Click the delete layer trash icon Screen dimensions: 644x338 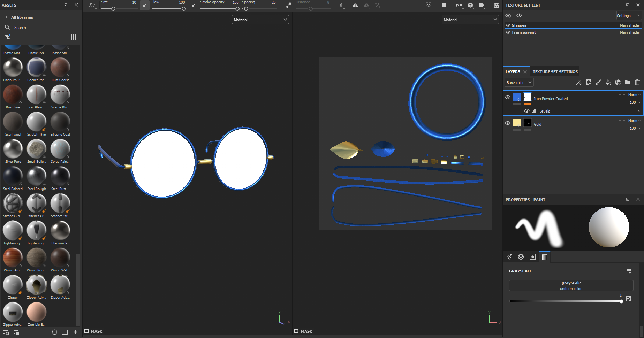click(x=637, y=83)
